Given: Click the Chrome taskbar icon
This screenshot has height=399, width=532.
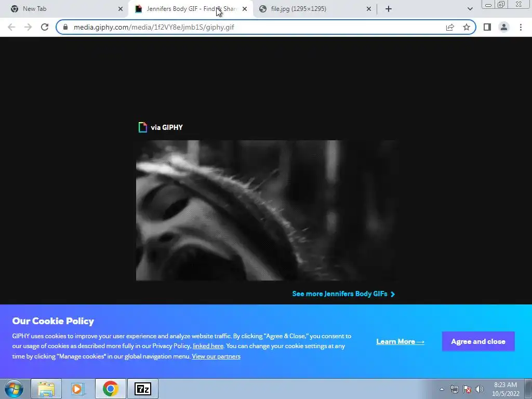Looking at the screenshot, I should point(110,389).
